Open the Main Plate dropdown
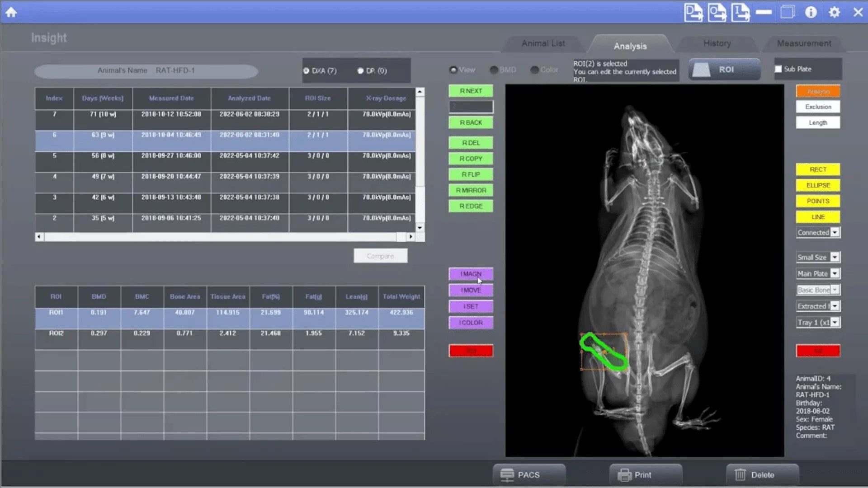Screen dimensions: 868x488 tap(835, 273)
